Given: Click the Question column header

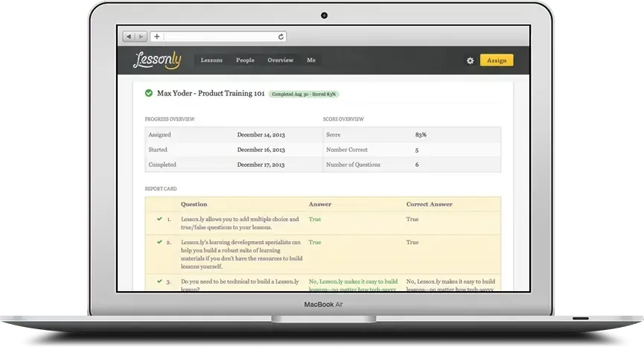Looking at the screenshot, I should point(194,204).
